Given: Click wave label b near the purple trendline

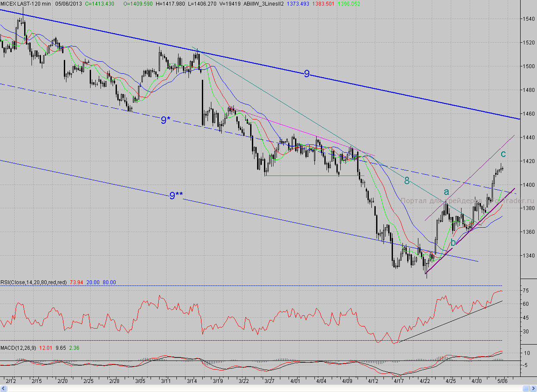Looking at the screenshot, I should coord(453,243).
